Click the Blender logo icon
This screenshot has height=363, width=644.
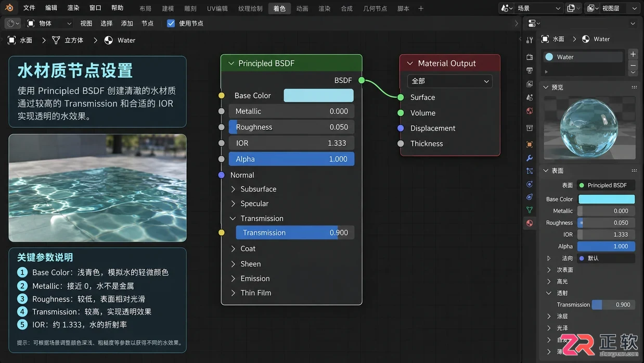pos(9,8)
